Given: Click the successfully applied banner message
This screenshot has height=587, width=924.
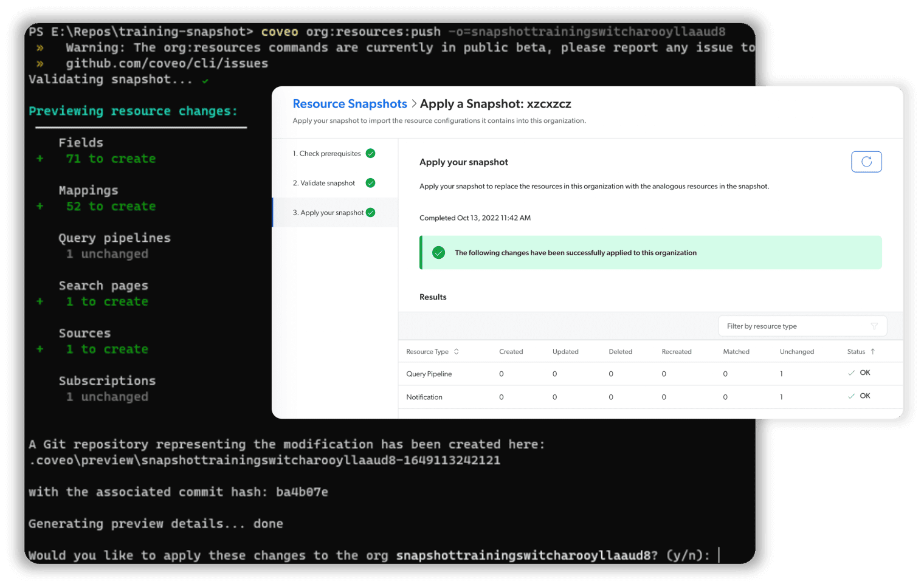Looking at the screenshot, I should [576, 253].
